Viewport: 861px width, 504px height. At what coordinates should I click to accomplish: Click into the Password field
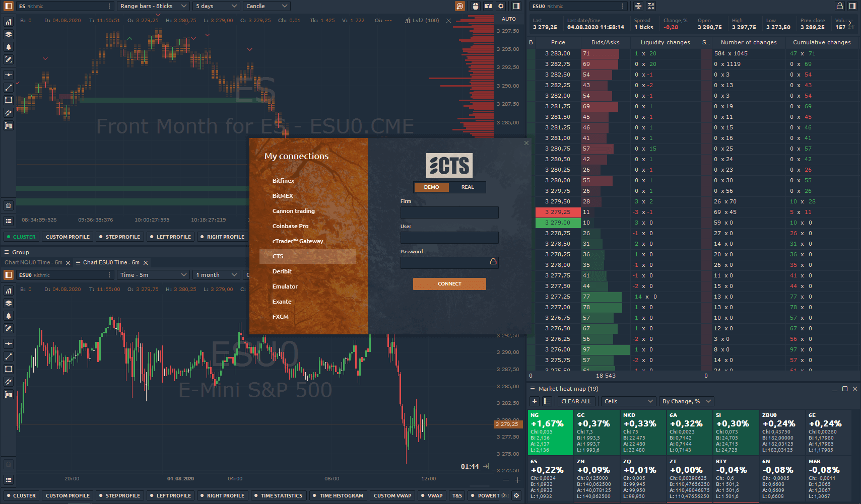[449, 263]
